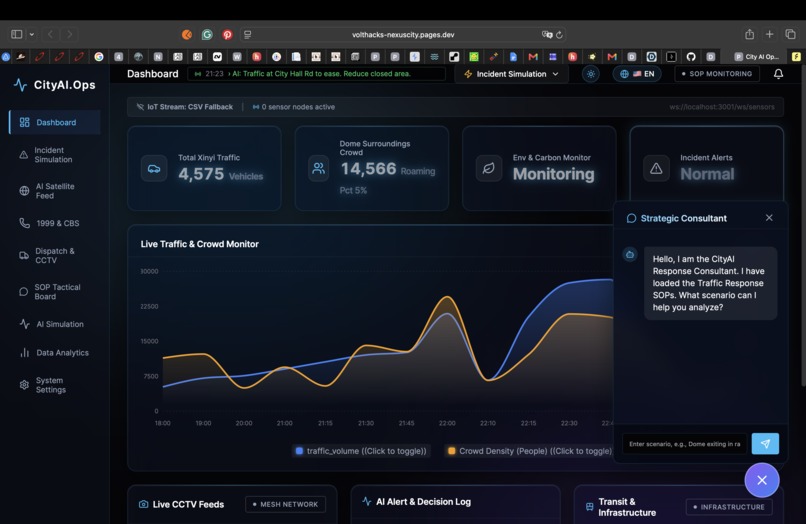806x524 pixels.
Task: Toggle traffic_volume series in chart legend
Action: tap(361, 451)
